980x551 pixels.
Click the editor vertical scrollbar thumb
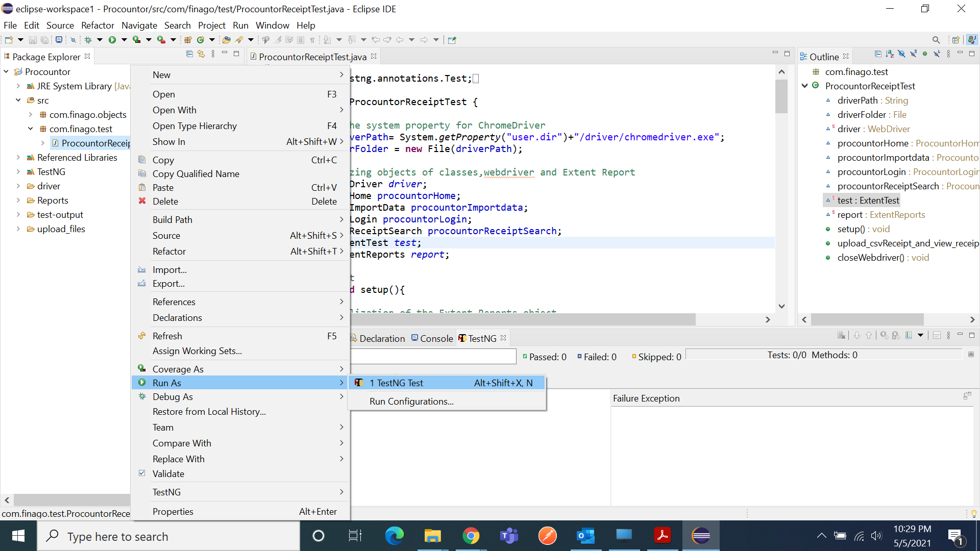point(781,96)
